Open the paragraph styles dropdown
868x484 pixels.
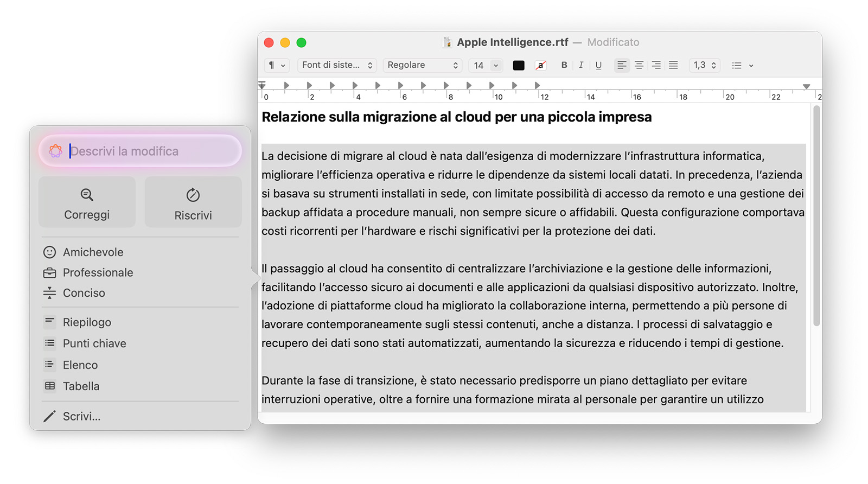click(x=277, y=65)
